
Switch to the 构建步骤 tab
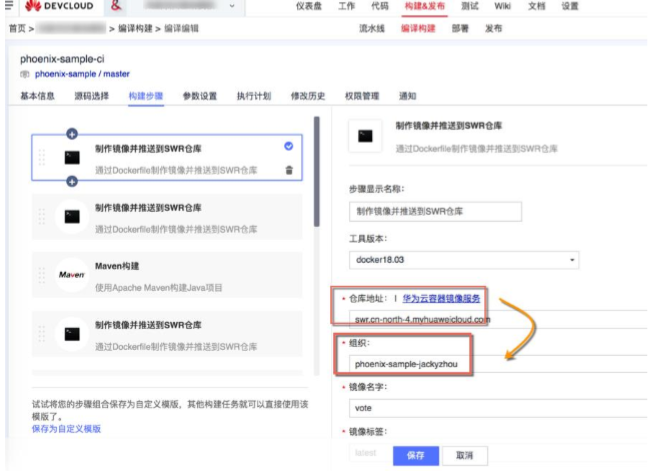click(146, 96)
